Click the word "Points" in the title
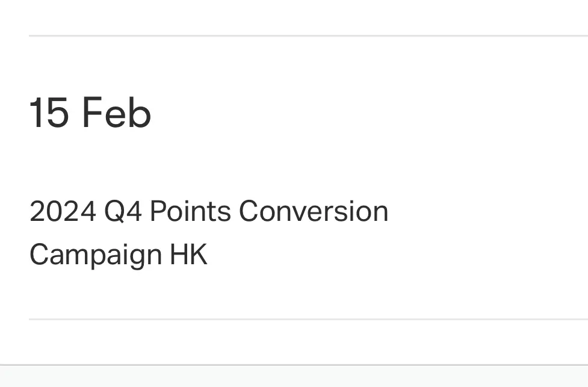This screenshot has height=387, width=588. click(191, 211)
